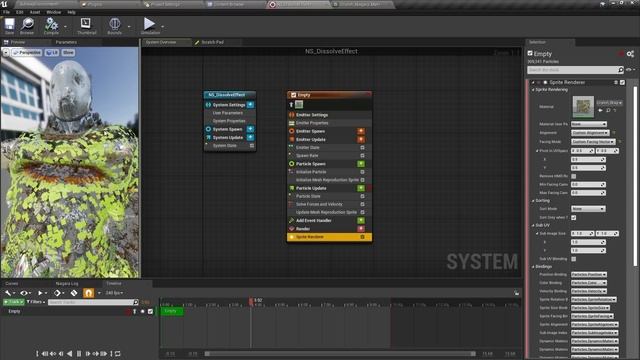Open the File menu

point(7,12)
